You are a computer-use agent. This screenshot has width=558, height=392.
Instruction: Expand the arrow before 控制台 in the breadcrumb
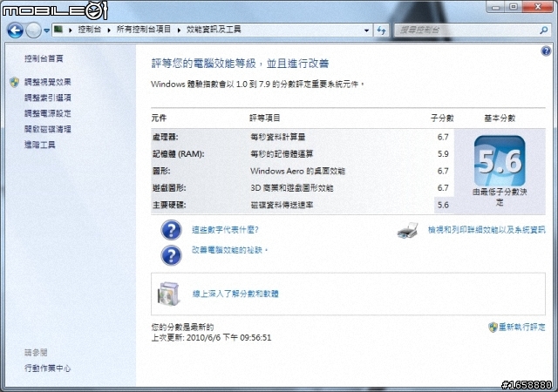click(x=71, y=30)
